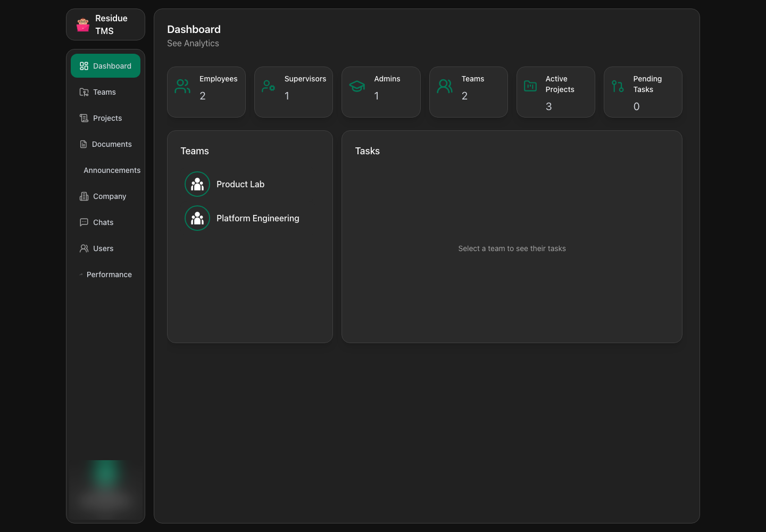Viewport: 766px width, 532px height.
Task: Click the Dashboard grid icon in sidebar
Action: click(84, 66)
